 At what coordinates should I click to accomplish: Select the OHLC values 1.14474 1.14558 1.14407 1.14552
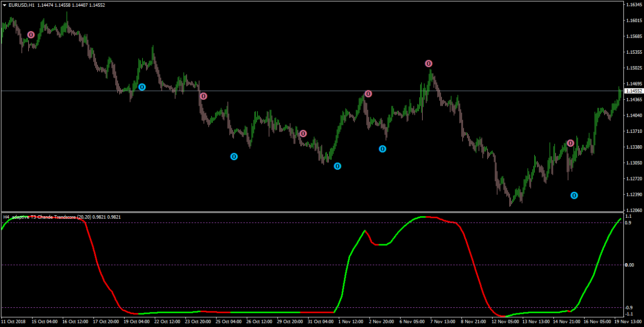(x=71, y=5)
